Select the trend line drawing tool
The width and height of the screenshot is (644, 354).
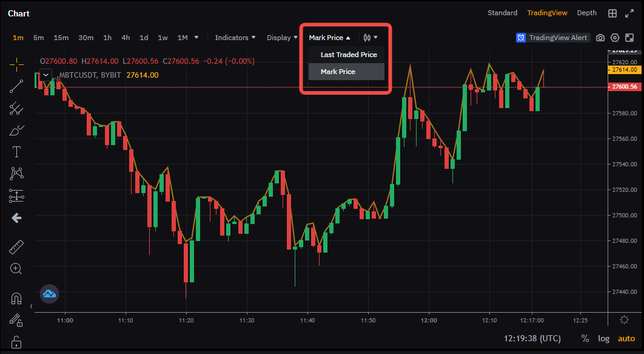[x=16, y=86]
